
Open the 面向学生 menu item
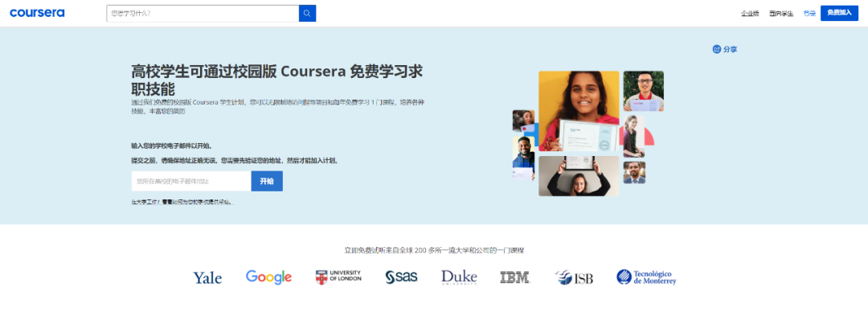(x=781, y=14)
